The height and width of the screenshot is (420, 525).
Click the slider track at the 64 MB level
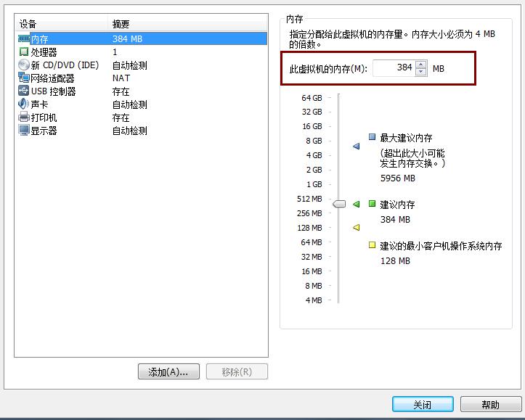(338, 242)
